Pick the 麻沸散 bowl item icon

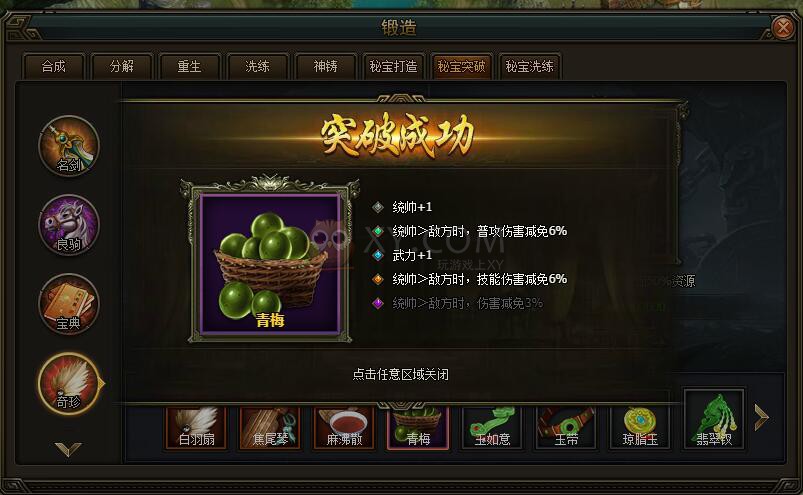344,427
